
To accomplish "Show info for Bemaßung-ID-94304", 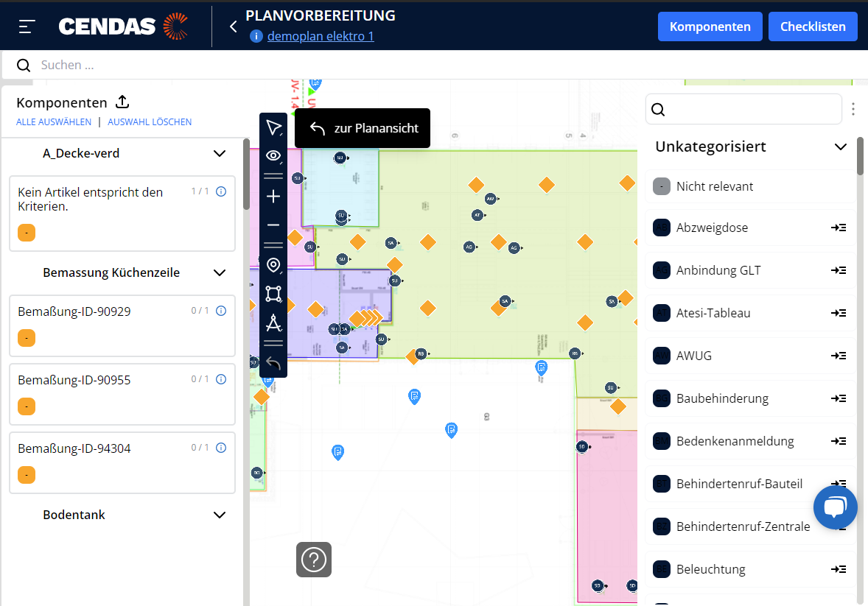I will coord(221,448).
